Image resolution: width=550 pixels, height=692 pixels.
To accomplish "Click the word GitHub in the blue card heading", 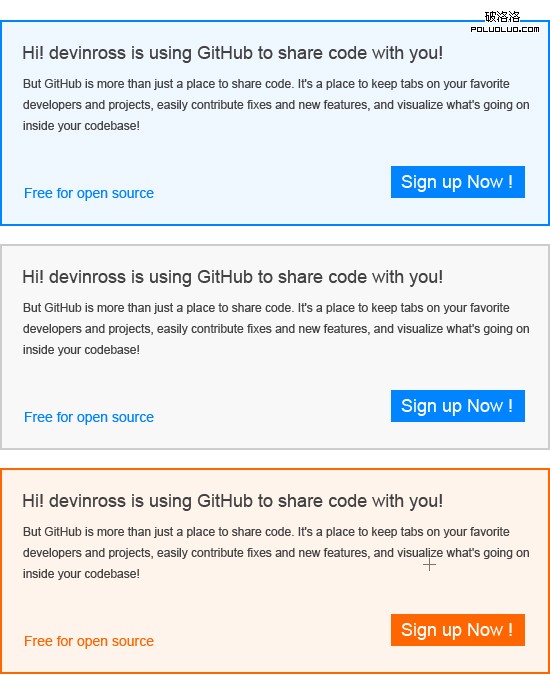I will (x=225, y=53).
